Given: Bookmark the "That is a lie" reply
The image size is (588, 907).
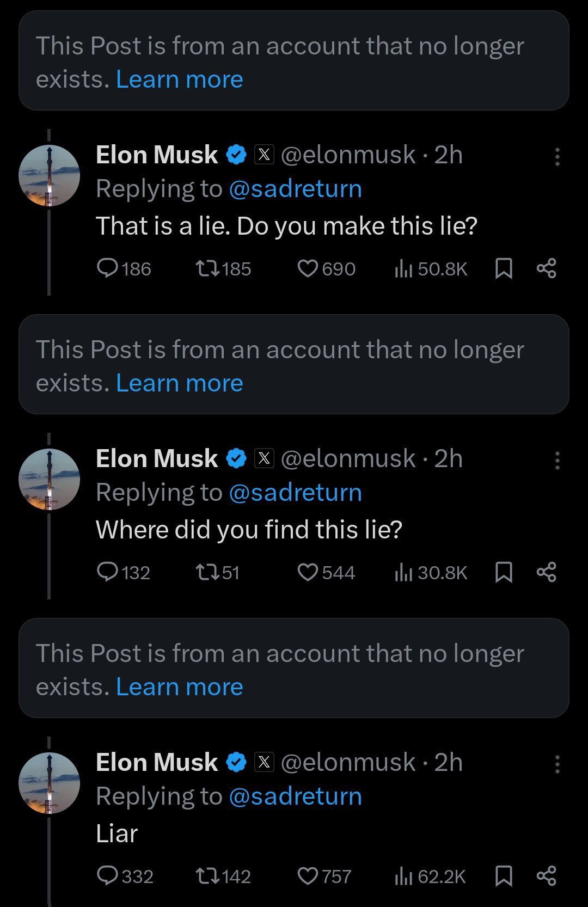Looking at the screenshot, I should [x=504, y=268].
